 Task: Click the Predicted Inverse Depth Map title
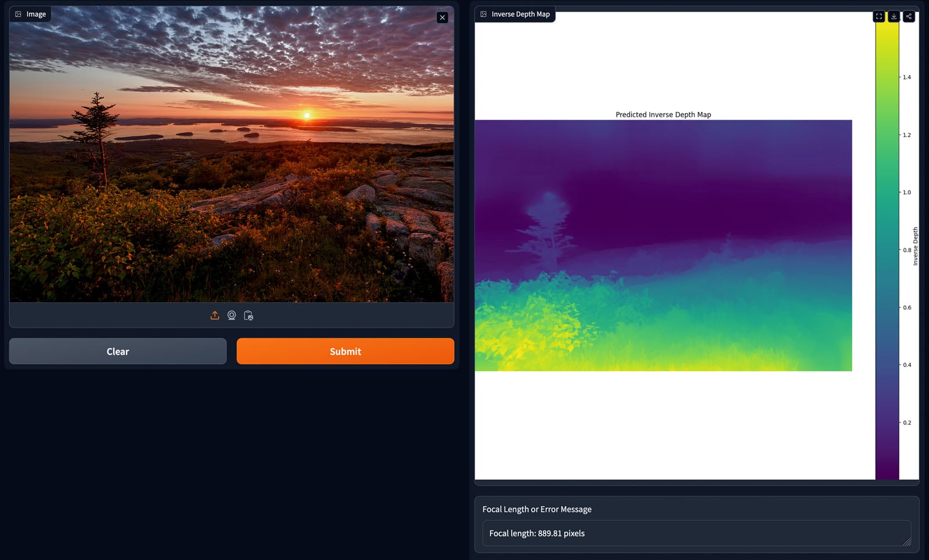coord(663,114)
